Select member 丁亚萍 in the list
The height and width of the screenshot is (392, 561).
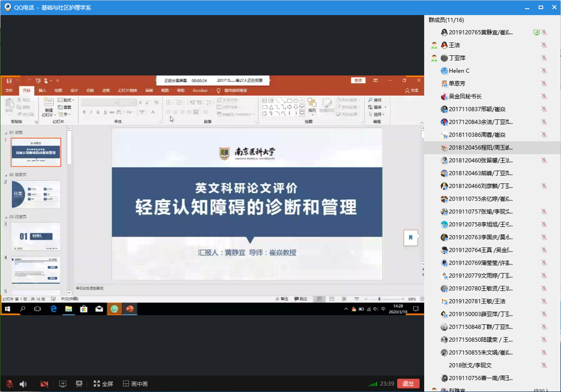(457, 58)
